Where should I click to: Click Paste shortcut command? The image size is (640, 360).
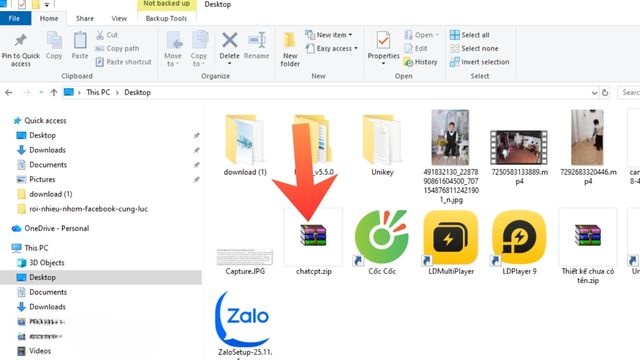123,62
